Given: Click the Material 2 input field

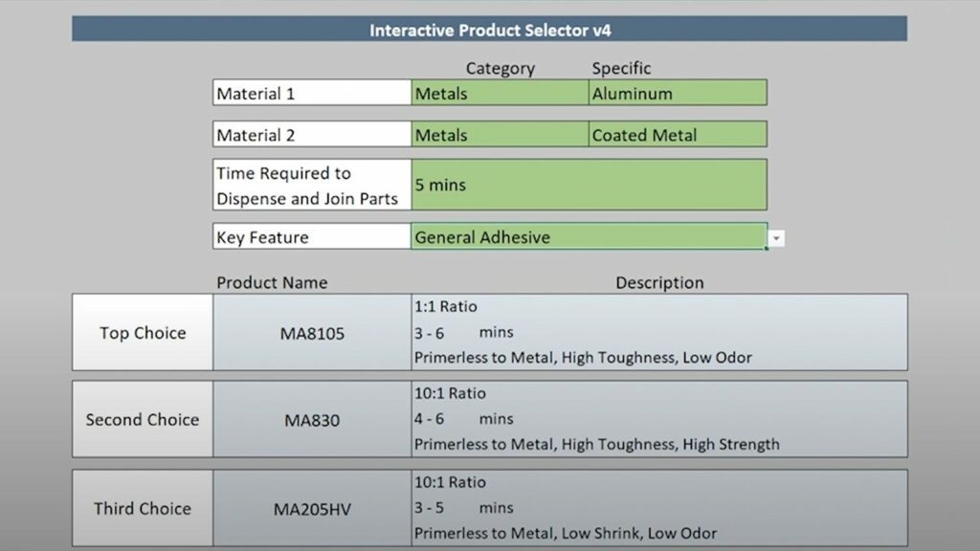Looking at the screenshot, I should pos(311,134).
